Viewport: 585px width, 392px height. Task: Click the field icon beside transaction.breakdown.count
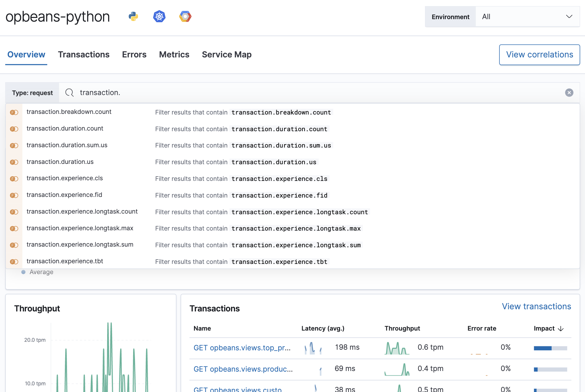point(14,112)
